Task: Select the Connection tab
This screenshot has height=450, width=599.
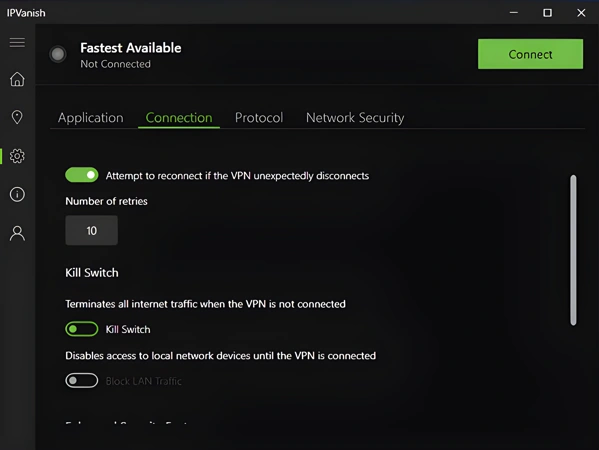Action: [x=179, y=118]
